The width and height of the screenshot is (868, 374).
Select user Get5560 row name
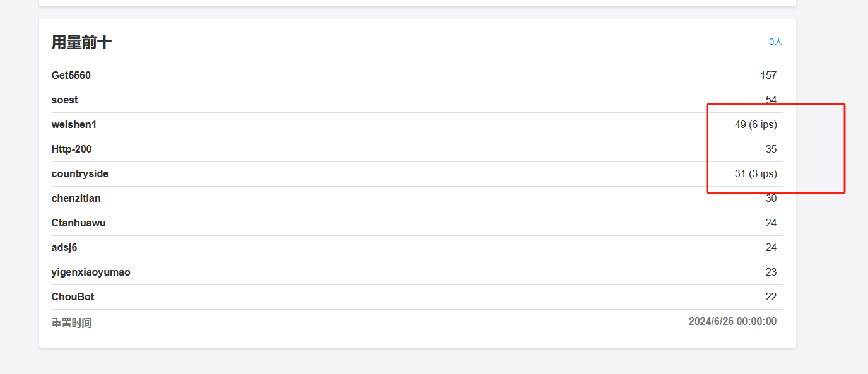71,76
